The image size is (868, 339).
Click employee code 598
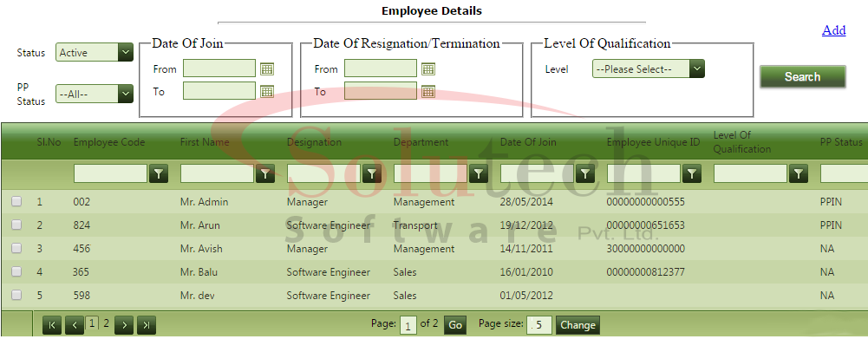tap(82, 296)
